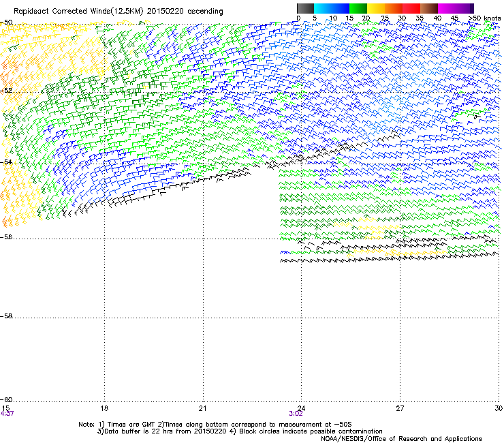
Task: Click the yellow 20-25 knots color swatch
Action: tap(376, 8)
